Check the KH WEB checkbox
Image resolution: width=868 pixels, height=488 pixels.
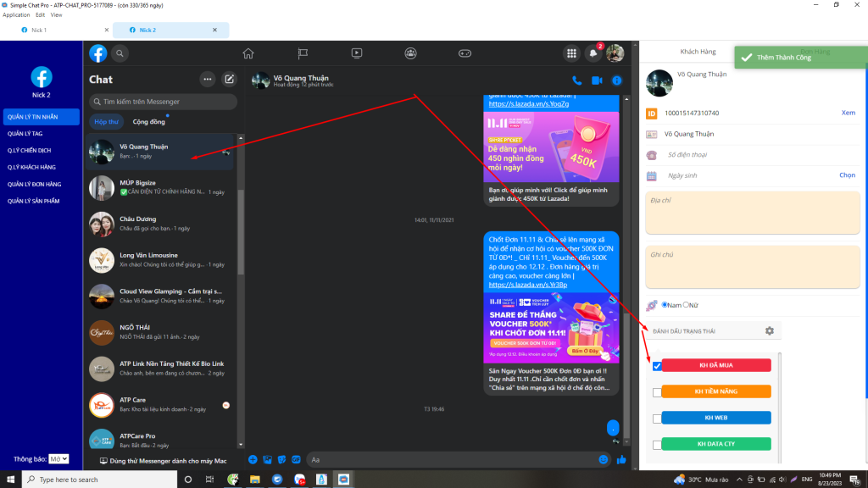coord(657,419)
